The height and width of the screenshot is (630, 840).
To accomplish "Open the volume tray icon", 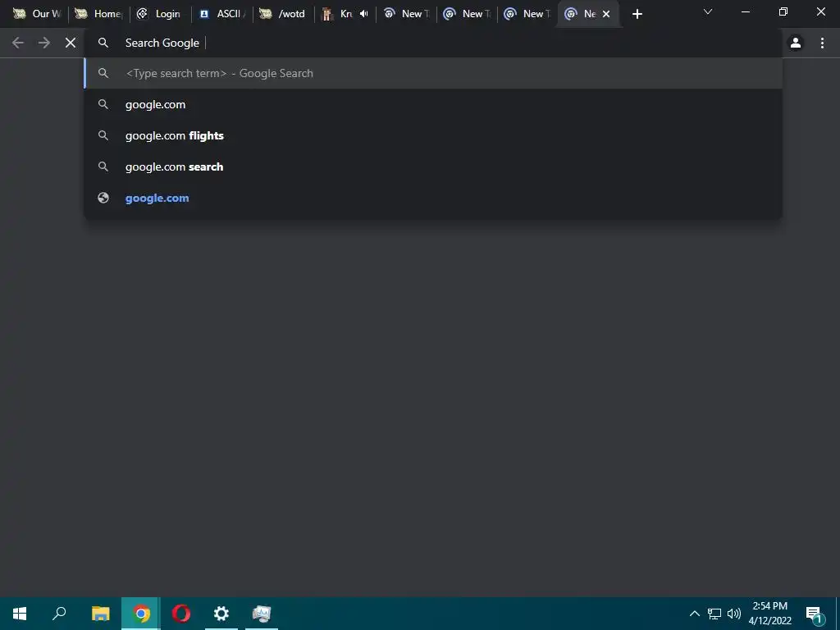I will tap(734, 614).
